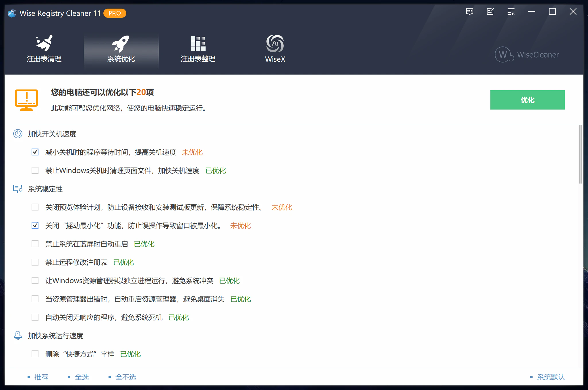
Task: Uncheck the disable shake-to-minimize checkbox
Action: (35, 226)
